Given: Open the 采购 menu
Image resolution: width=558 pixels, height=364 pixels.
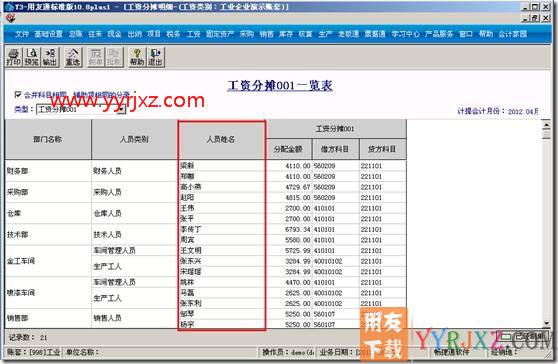Looking at the screenshot, I should (x=247, y=34).
